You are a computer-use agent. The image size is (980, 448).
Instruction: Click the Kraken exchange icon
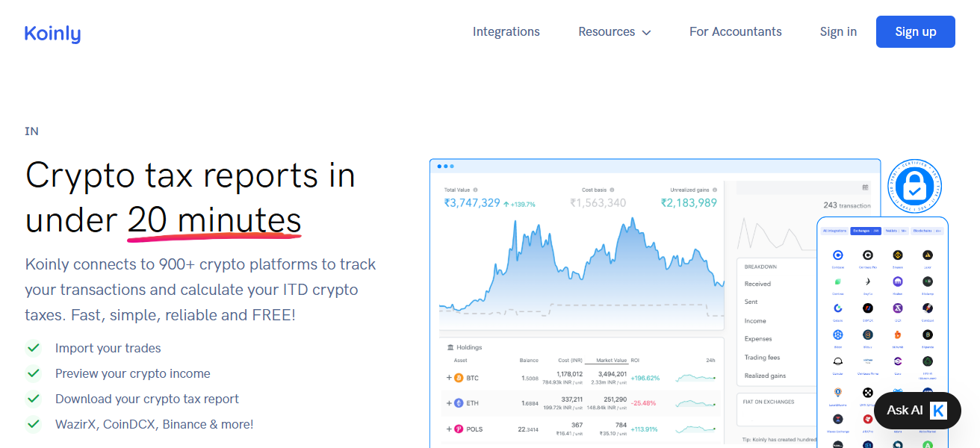(x=897, y=281)
